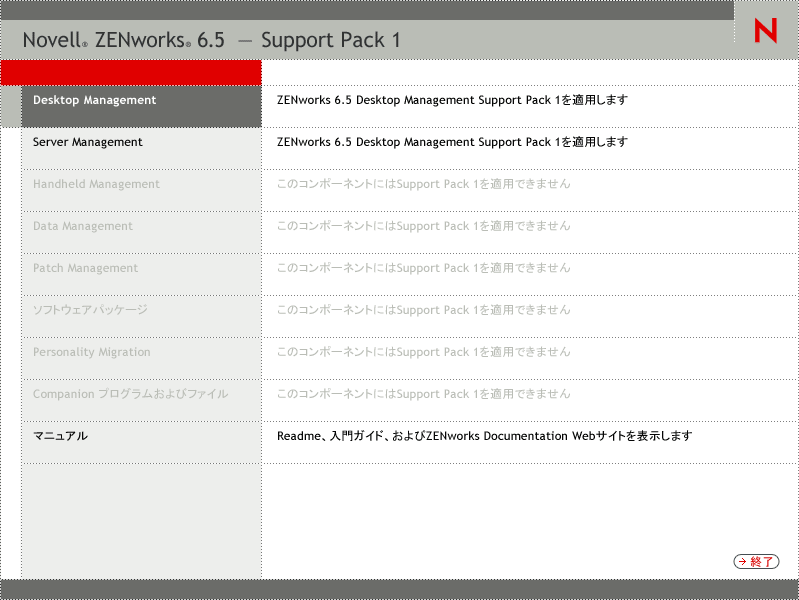
Task: Click the ソフトウェアパッケージ menu entry
Action: click(x=142, y=317)
